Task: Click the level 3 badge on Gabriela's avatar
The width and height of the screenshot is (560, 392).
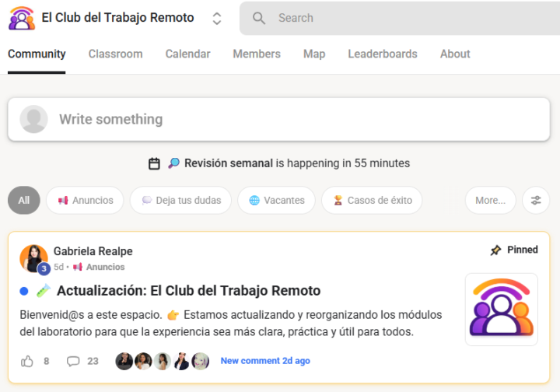Action: point(44,268)
